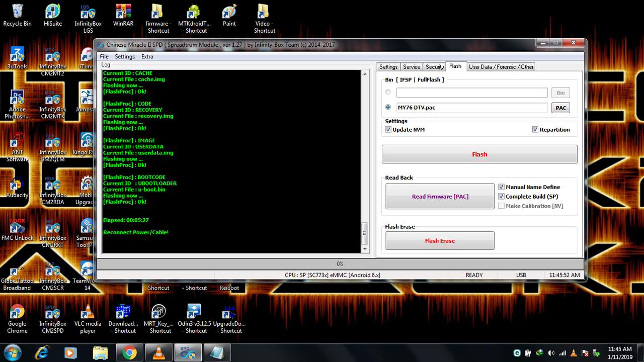The image size is (644, 362).
Task: Click 'Elapsed: 00:05:27' log line
Action: [x=126, y=220]
